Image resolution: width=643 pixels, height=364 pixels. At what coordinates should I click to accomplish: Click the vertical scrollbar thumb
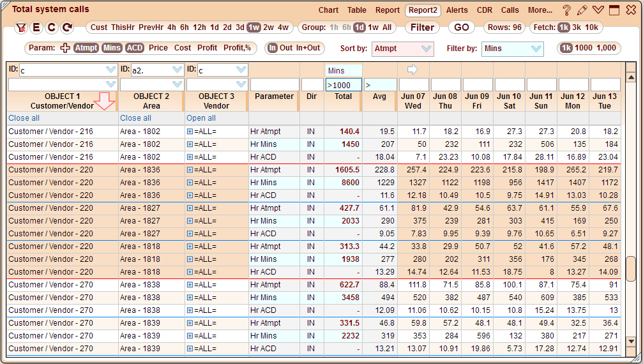click(x=631, y=269)
